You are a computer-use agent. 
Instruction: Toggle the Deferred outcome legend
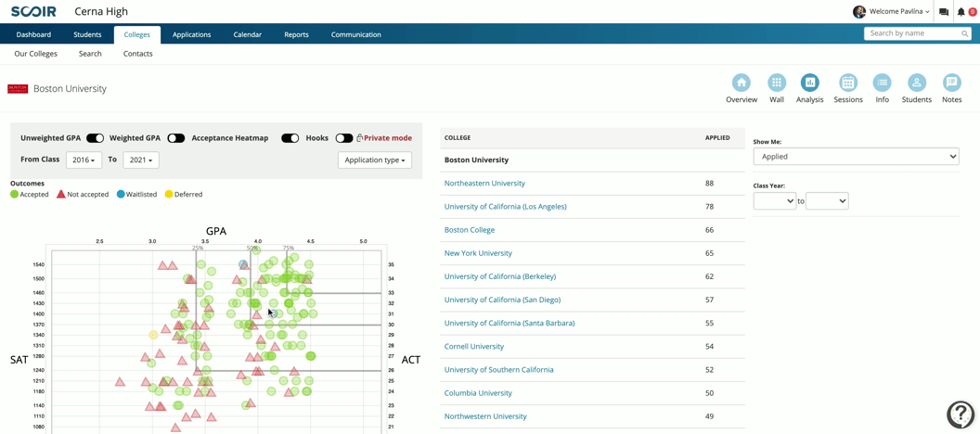tap(184, 194)
